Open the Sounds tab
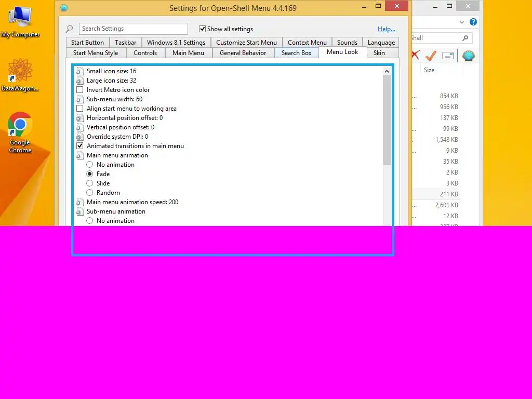This screenshot has height=399, width=532. point(347,43)
